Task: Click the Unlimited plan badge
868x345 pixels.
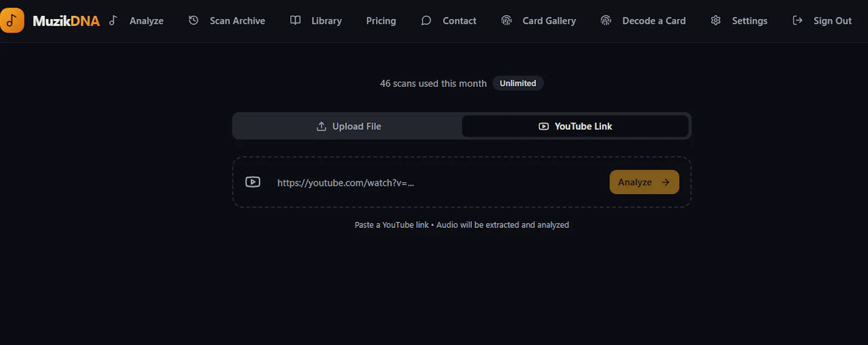Action: pos(518,83)
